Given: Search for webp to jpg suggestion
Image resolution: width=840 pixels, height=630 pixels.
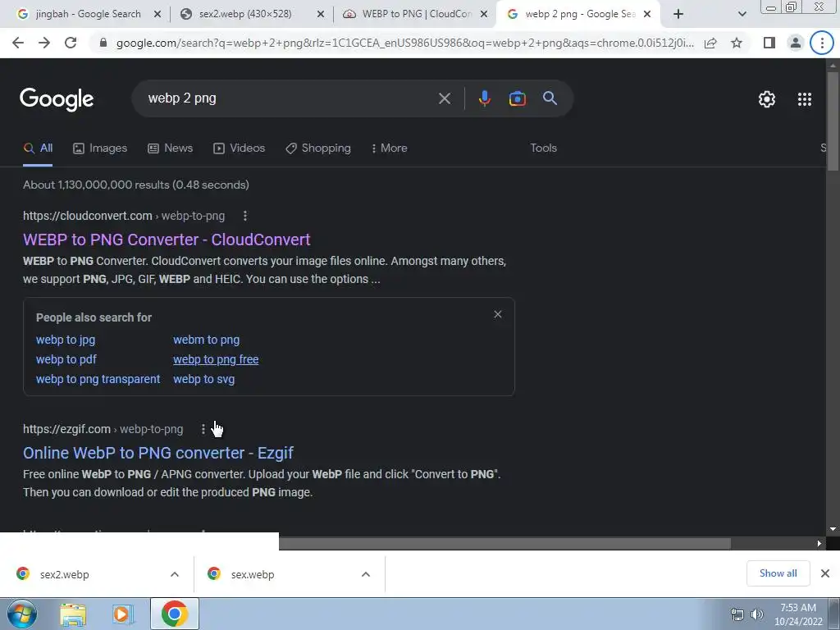Looking at the screenshot, I should coord(66,340).
